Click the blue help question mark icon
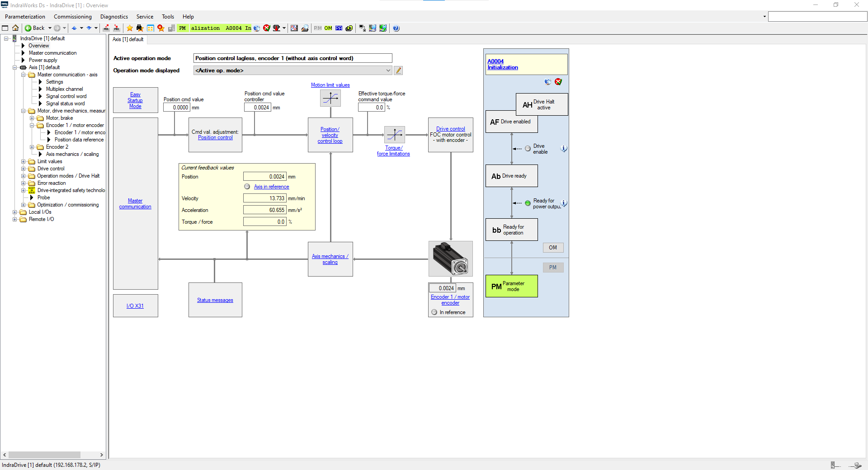Screen dimensions: 868x470 [396, 28]
